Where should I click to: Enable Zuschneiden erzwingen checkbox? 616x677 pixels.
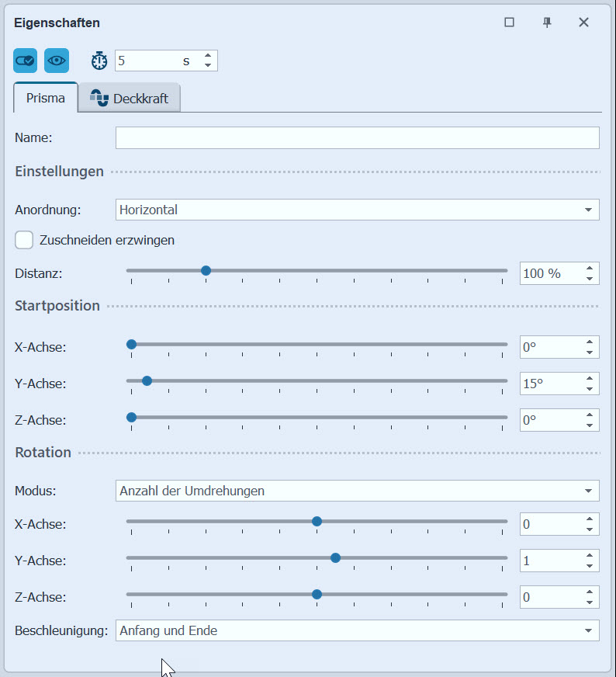[24, 240]
